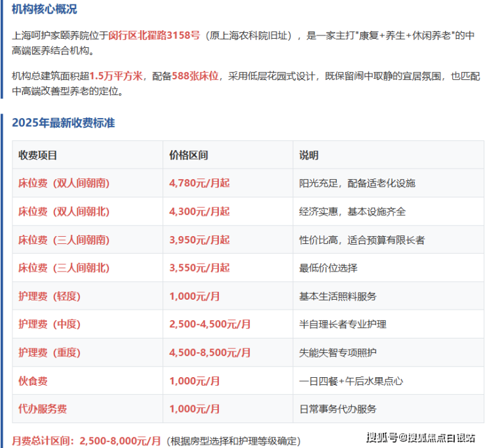Image resolution: width=485 pixels, height=448 pixels.
Task: Select the 3,550元/月起 price cell
Action: click(199, 268)
